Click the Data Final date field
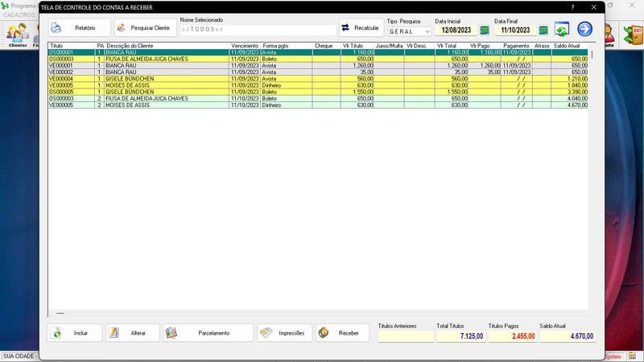Screen dimensions: 644x362 [x=514, y=31]
